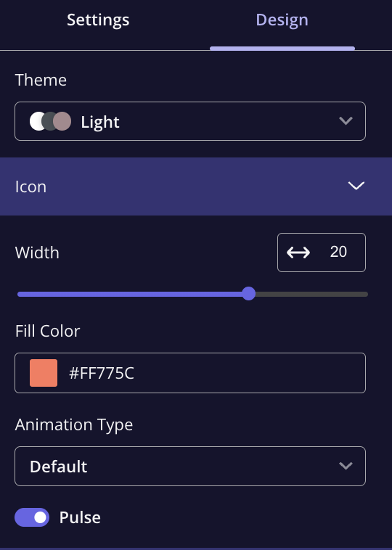The image size is (392, 550).
Task: Select the Design tab
Action: coord(282,20)
